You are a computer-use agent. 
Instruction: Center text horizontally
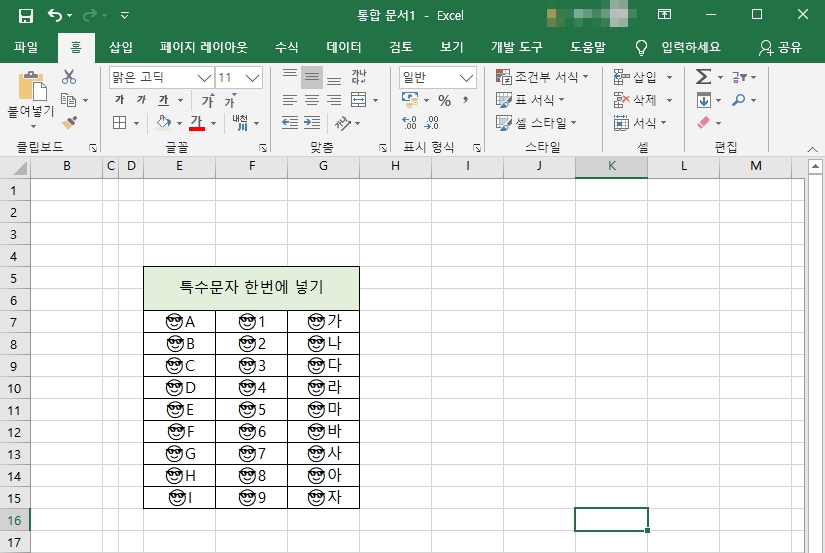coord(311,100)
